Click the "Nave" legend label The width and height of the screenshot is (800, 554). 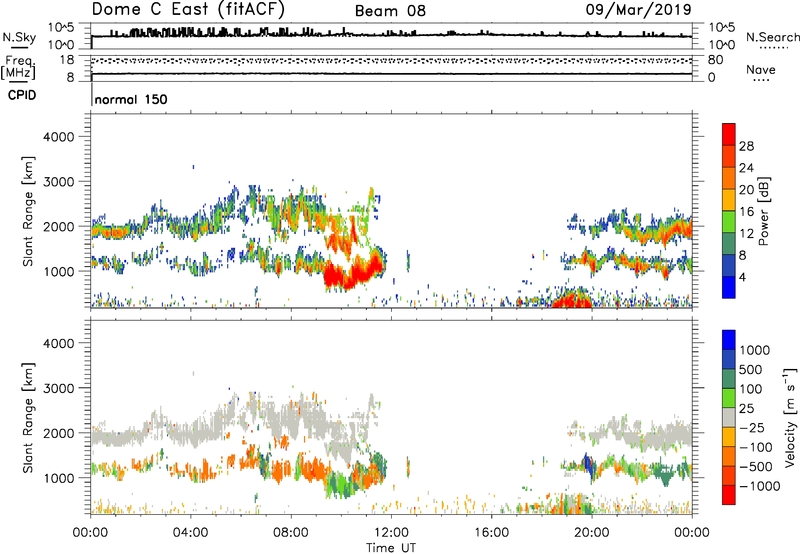[761, 69]
